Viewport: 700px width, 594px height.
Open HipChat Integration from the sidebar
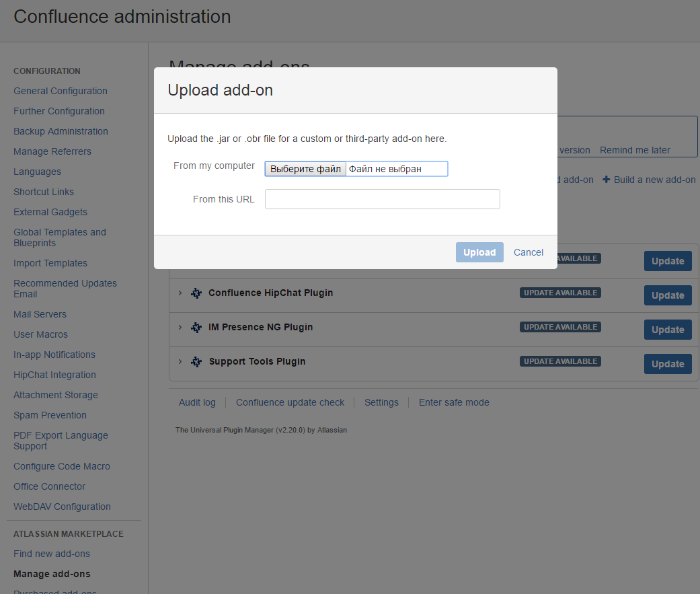point(53,375)
